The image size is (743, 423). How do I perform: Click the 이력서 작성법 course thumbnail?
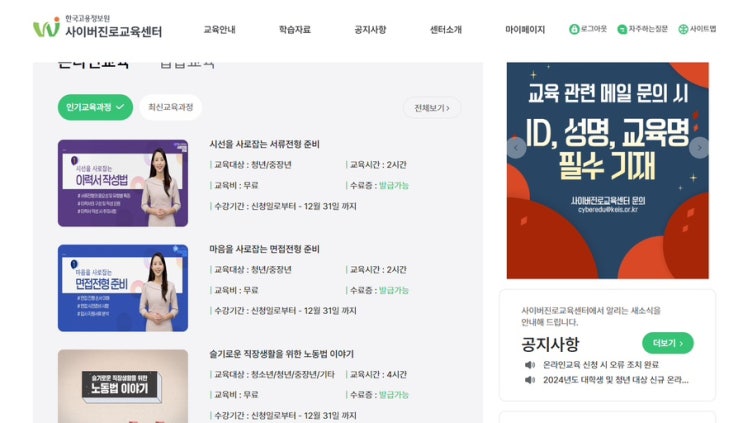(x=123, y=183)
